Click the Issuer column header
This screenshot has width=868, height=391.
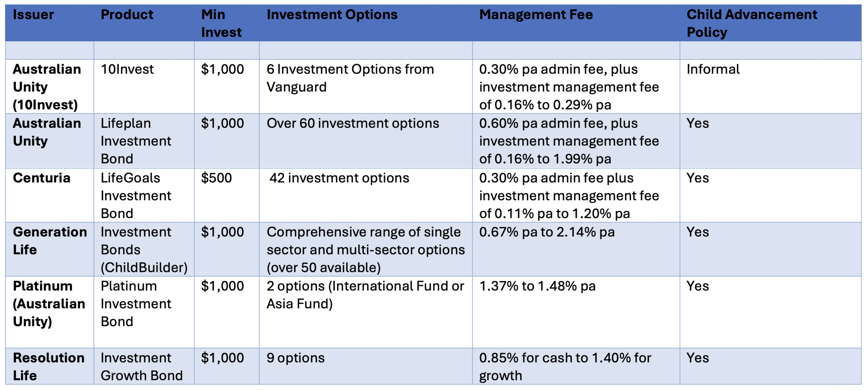33,15
